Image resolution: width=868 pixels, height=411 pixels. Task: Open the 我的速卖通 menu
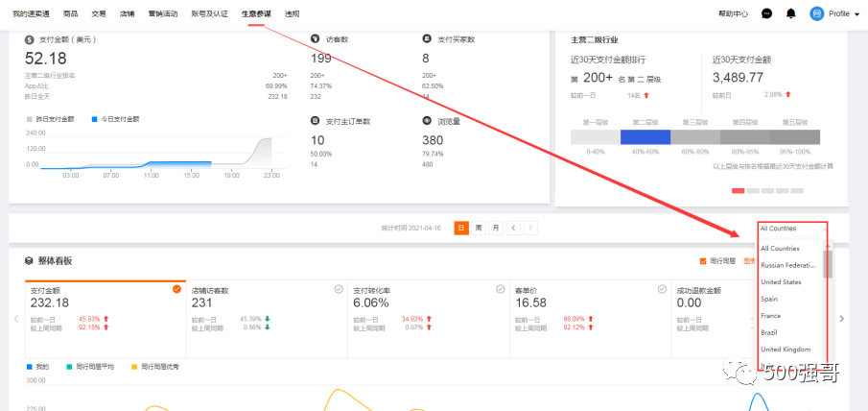point(31,13)
